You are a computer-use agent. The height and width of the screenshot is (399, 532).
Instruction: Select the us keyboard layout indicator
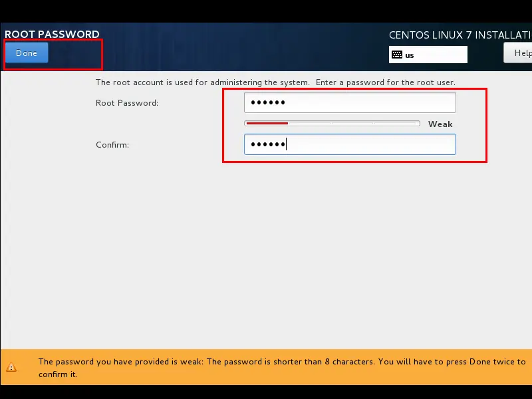[x=428, y=55]
